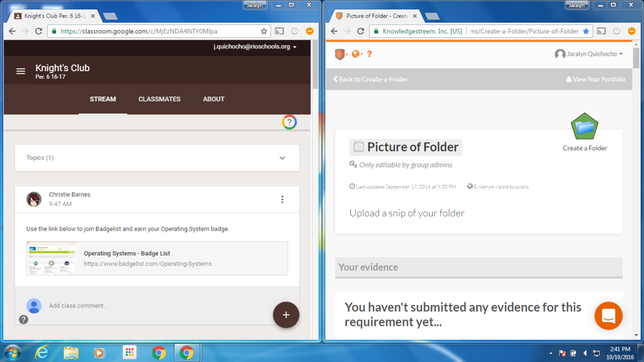Viewport: 644px width, 362px height.
Task: Expand the Topics (1) section
Action: click(282, 158)
